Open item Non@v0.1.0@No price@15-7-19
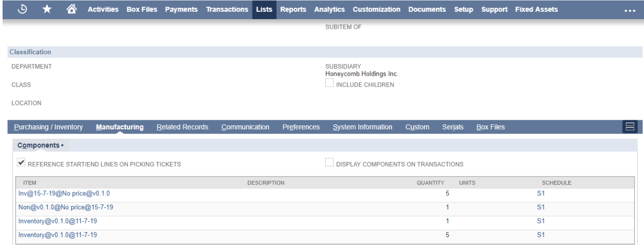 coord(66,207)
